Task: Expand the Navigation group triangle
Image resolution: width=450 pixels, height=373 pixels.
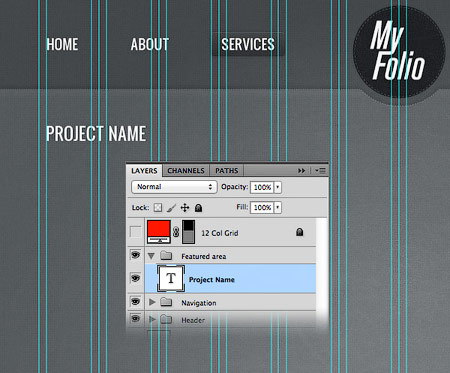Action: pos(152,302)
